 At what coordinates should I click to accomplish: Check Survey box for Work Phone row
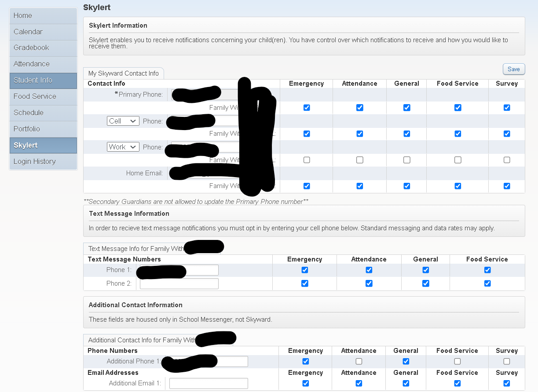(507, 160)
